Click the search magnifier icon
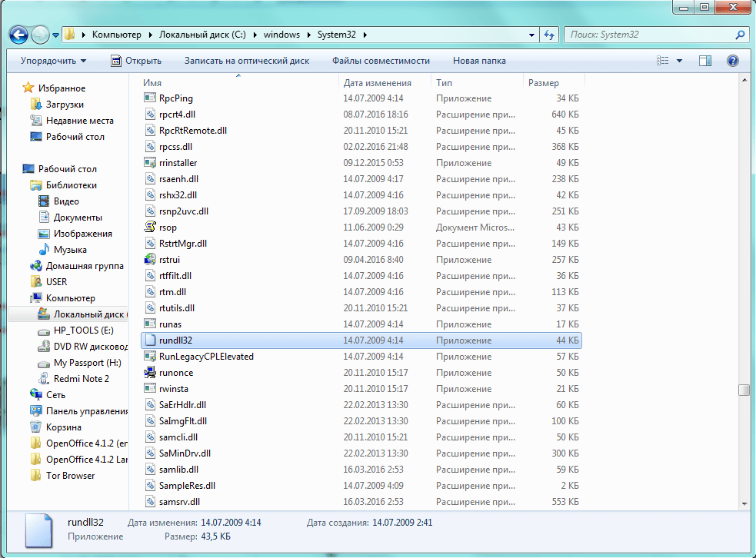 pos(740,35)
